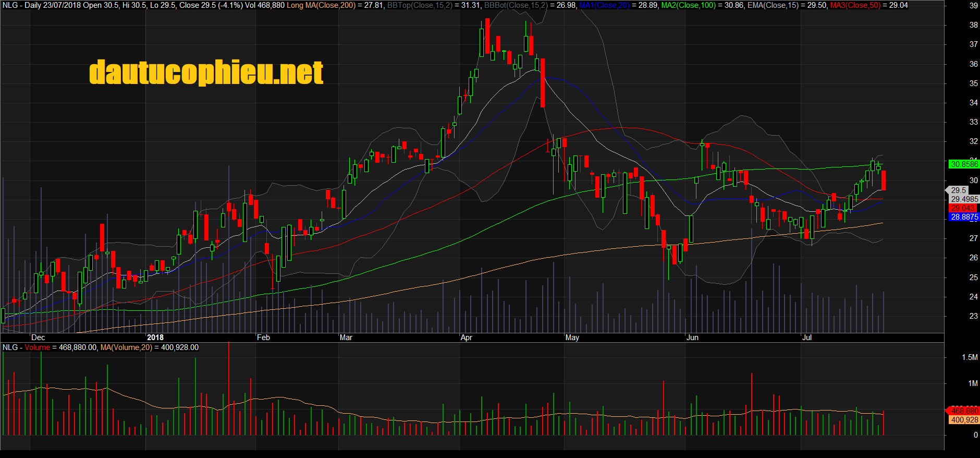The image size is (980, 458).
Task: Select the green MA2(Close,100) legend label
Action: tap(688, 5)
